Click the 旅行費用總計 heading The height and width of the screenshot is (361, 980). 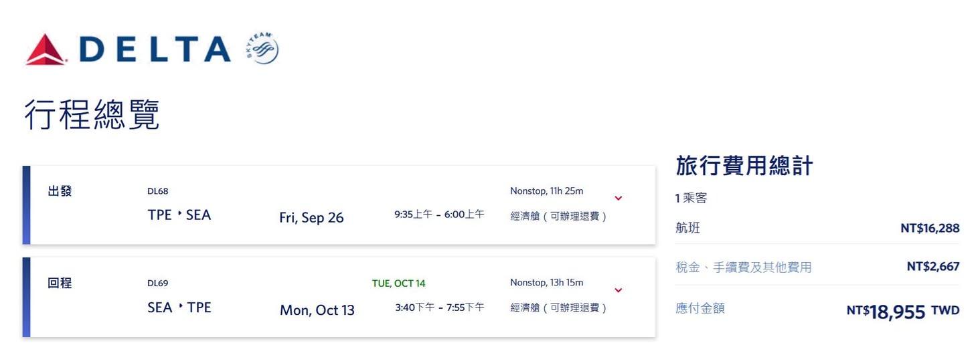[744, 166]
